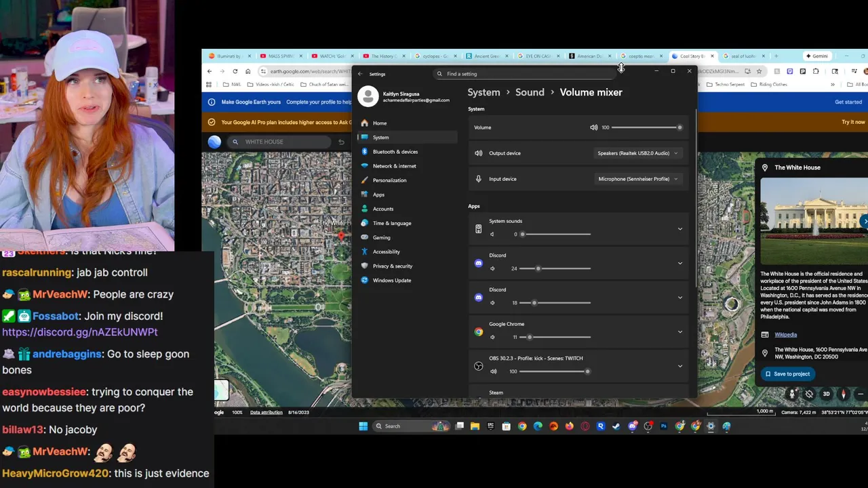Open Bluetooth & devices settings
868x488 pixels.
coord(408,152)
